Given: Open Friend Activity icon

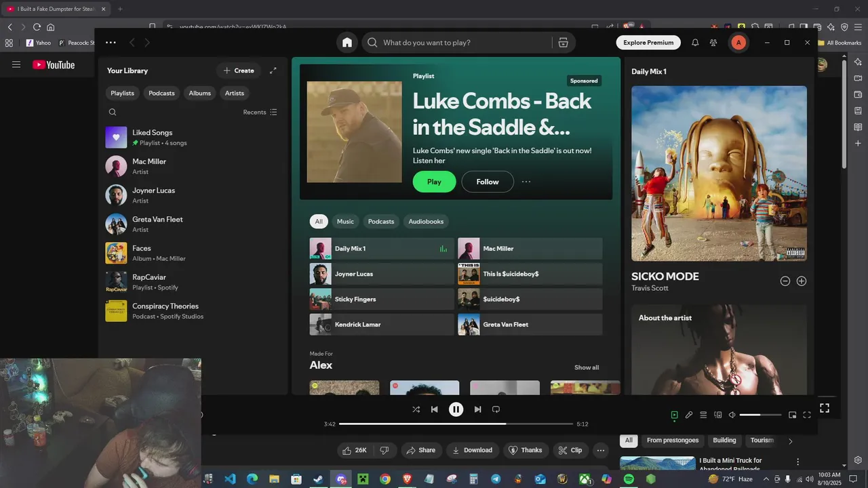Looking at the screenshot, I should [713, 43].
